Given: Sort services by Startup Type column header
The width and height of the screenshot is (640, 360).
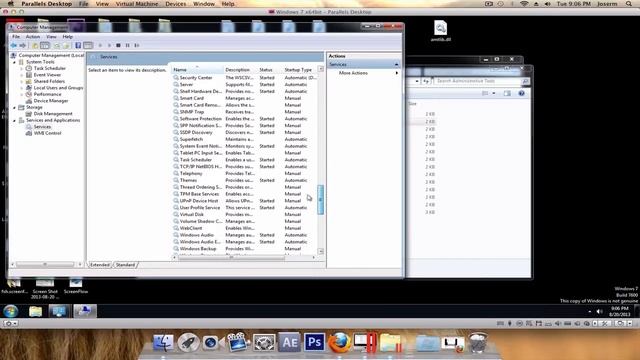Looking at the screenshot, I should (300, 70).
